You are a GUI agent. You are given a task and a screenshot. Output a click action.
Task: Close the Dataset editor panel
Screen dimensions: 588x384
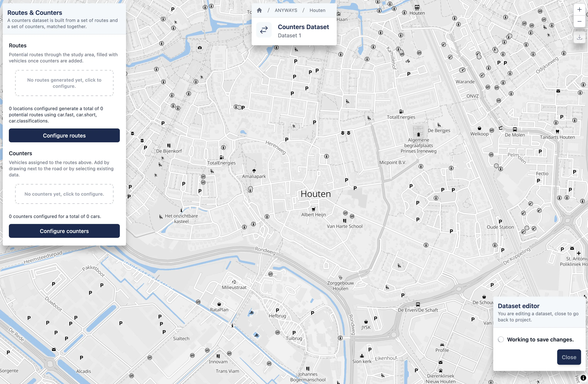(x=569, y=357)
